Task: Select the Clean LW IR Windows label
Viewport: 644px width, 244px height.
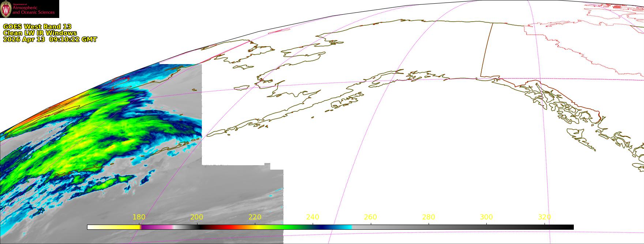Action: click(x=40, y=33)
